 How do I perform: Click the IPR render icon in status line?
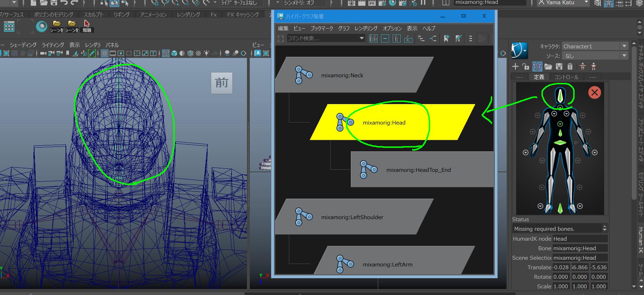[372, 3]
